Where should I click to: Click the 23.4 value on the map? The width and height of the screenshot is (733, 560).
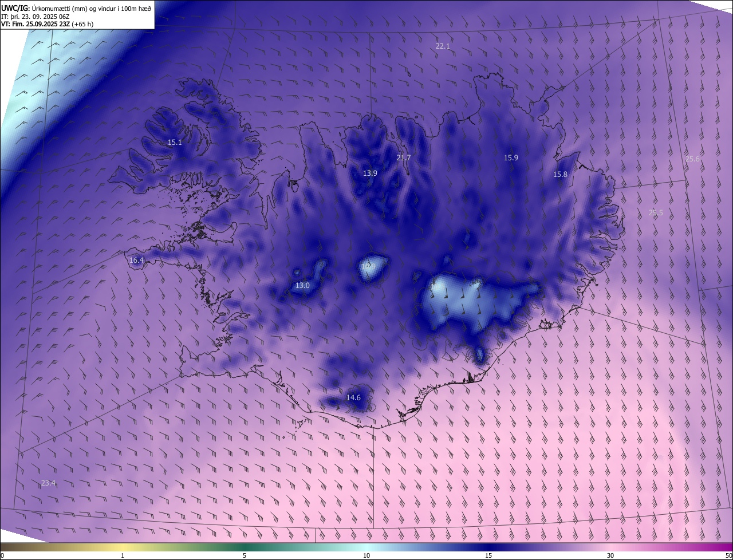[x=48, y=483]
